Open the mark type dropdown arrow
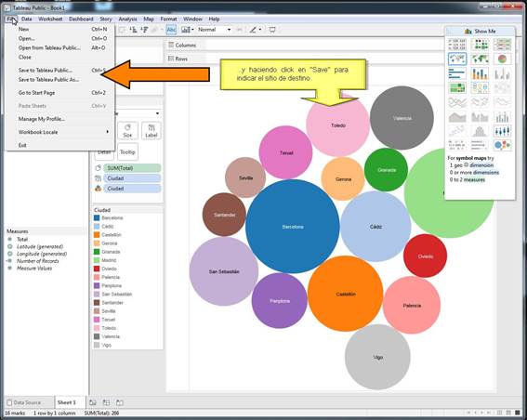 (157, 113)
